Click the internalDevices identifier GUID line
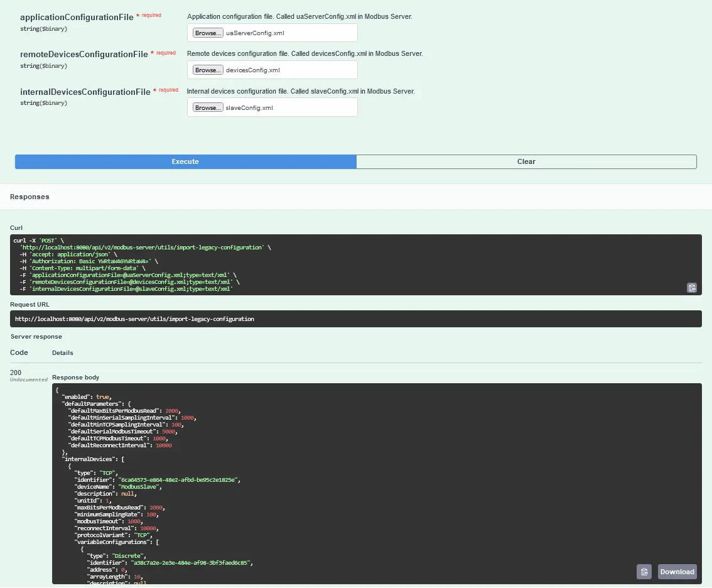The image size is (712, 588). 157,480
